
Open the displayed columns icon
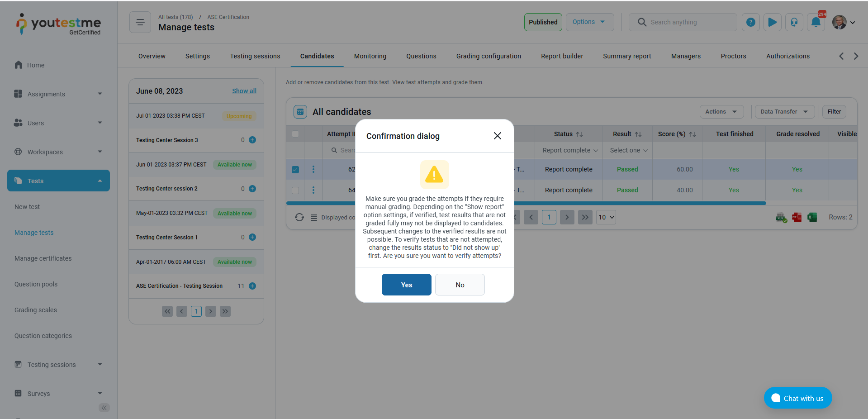314,217
